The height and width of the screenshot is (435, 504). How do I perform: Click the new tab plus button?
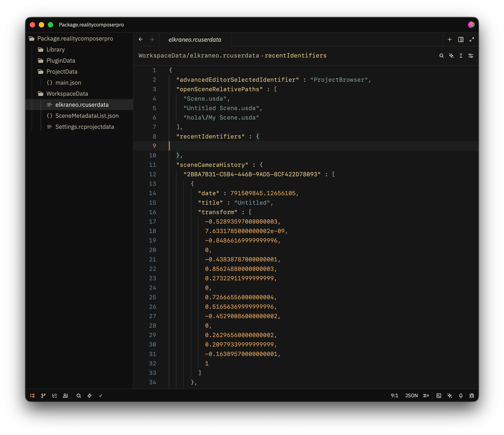pyautogui.click(x=450, y=40)
